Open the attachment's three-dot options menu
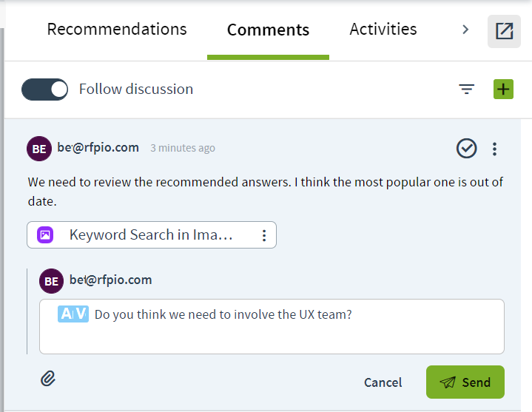 point(264,235)
